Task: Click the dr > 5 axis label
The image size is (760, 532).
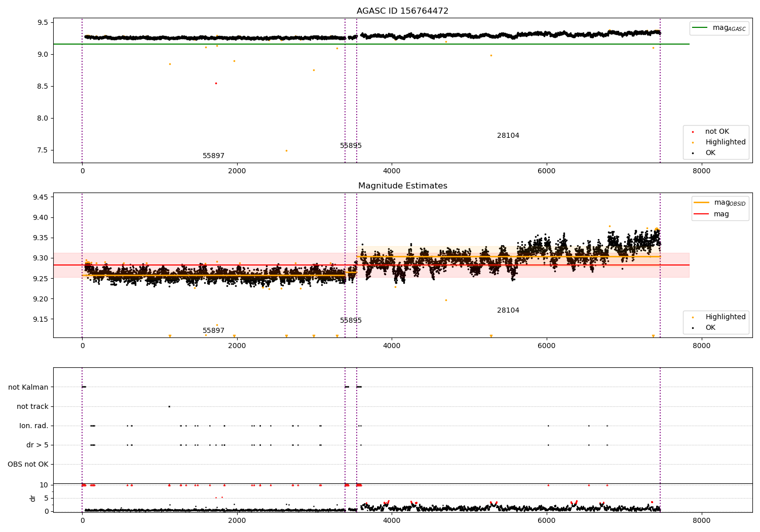Action: coord(37,445)
